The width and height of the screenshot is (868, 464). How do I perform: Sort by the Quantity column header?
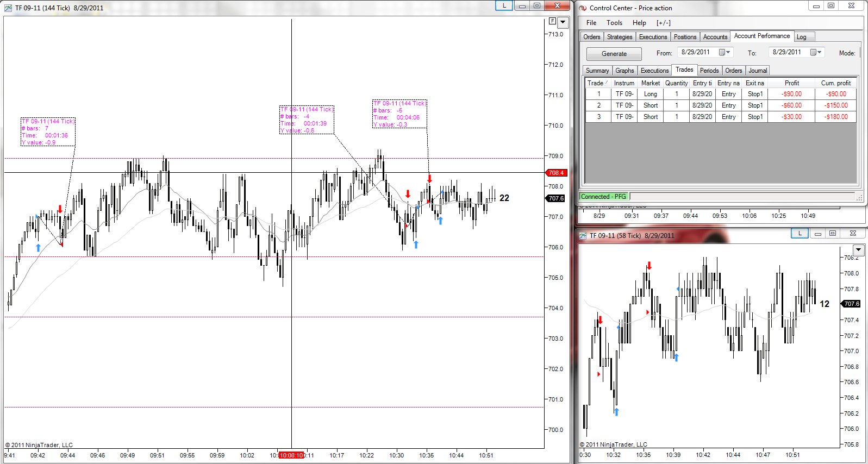pyautogui.click(x=676, y=83)
